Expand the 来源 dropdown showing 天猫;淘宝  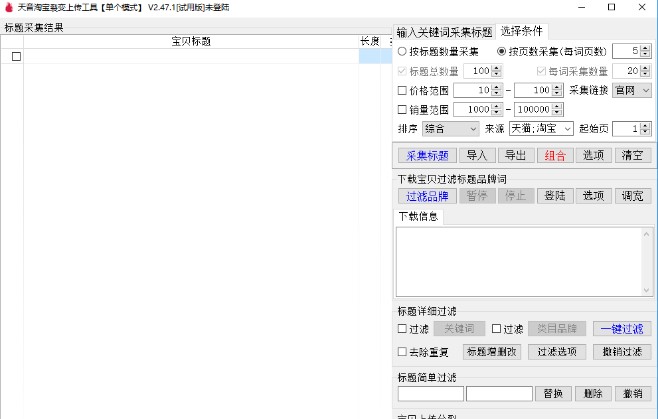coord(542,129)
